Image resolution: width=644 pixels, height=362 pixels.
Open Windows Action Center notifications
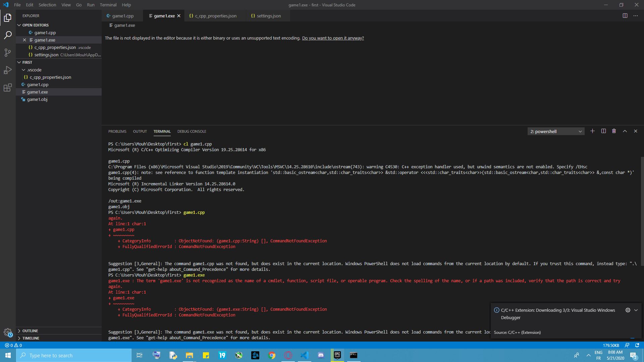[633, 355]
